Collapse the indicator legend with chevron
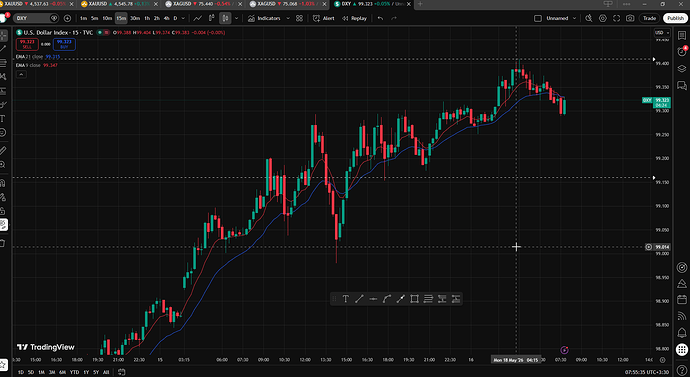 tap(21, 74)
